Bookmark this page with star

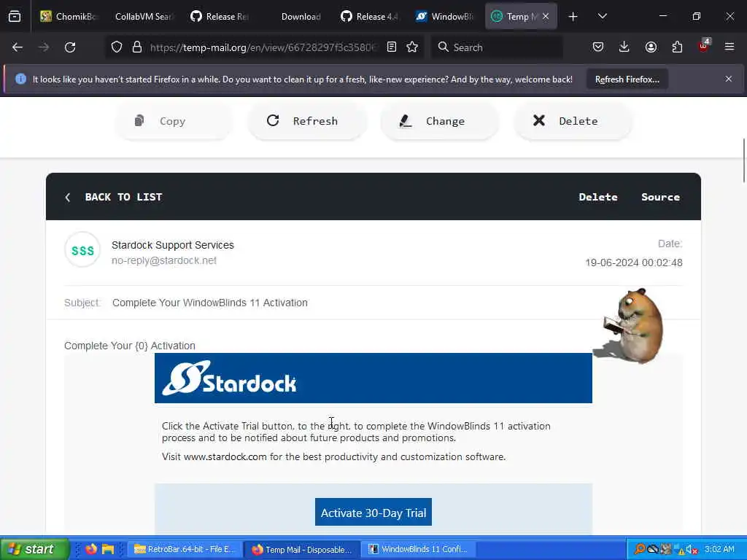coord(413,47)
